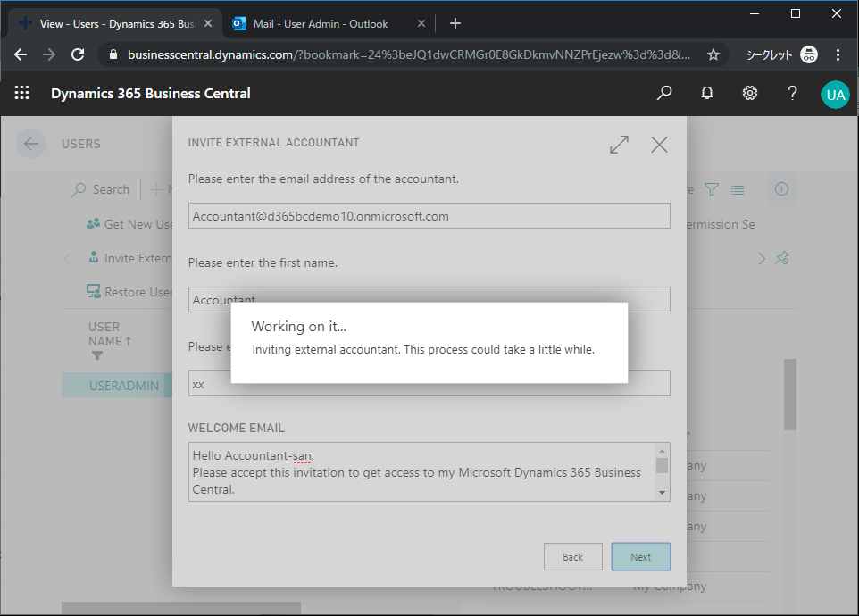The image size is (859, 616).
Task: Click the Search action on the Users page
Action: point(101,189)
